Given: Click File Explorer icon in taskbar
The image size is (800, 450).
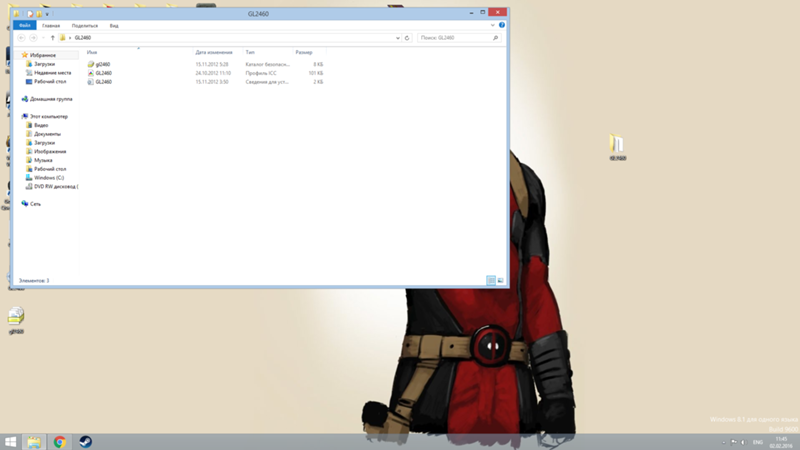Looking at the screenshot, I should pyautogui.click(x=34, y=442).
